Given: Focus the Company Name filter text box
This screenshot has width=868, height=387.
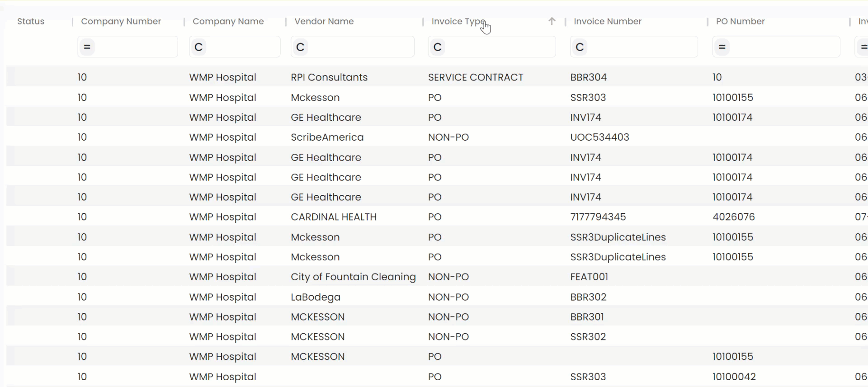Looking at the screenshot, I should pyautogui.click(x=235, y=47).
